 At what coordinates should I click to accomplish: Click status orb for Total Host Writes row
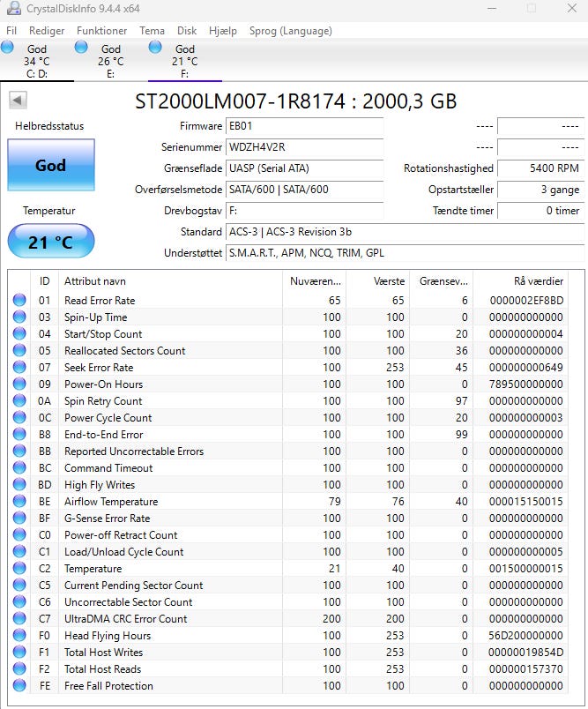19,652
